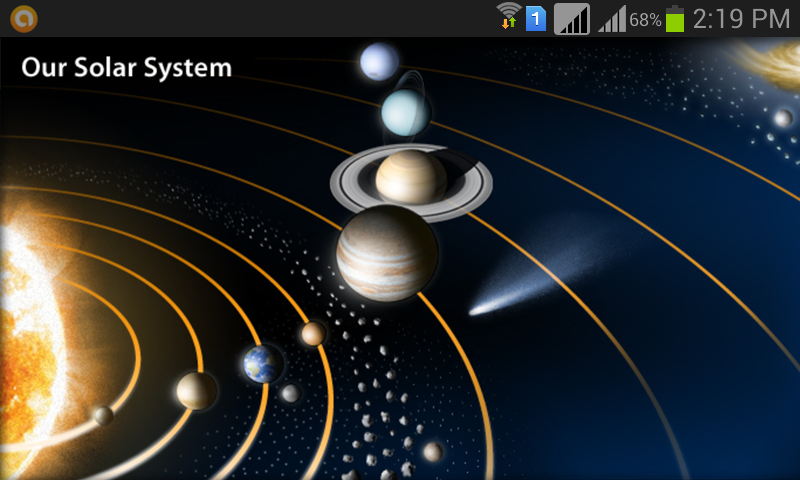Viewport: 800px width, 480px height.
Task: Tap the dwarf planet in asteroid belt
Action: 433,452
